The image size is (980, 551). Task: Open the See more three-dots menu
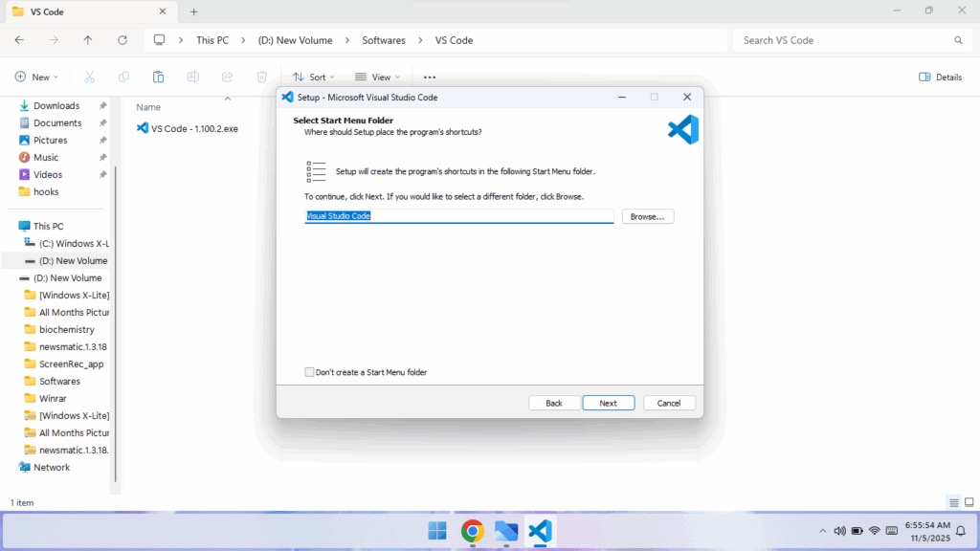click(x=430, y=77)
